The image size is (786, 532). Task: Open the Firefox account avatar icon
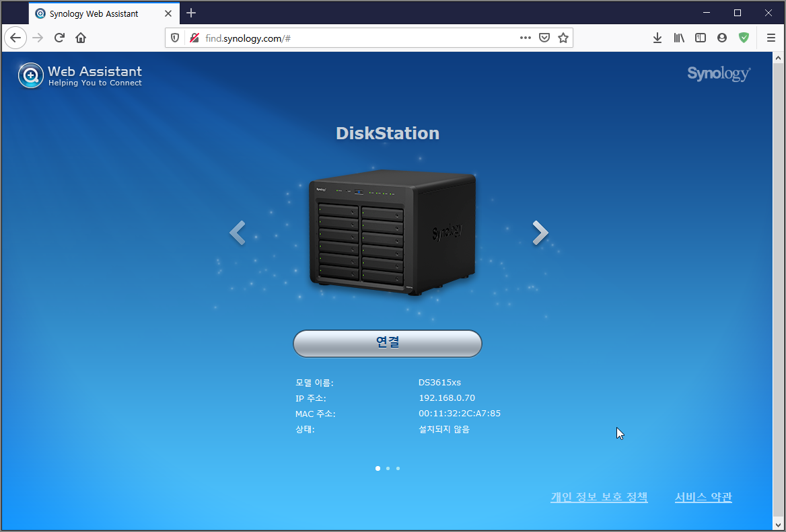(722, 38)
